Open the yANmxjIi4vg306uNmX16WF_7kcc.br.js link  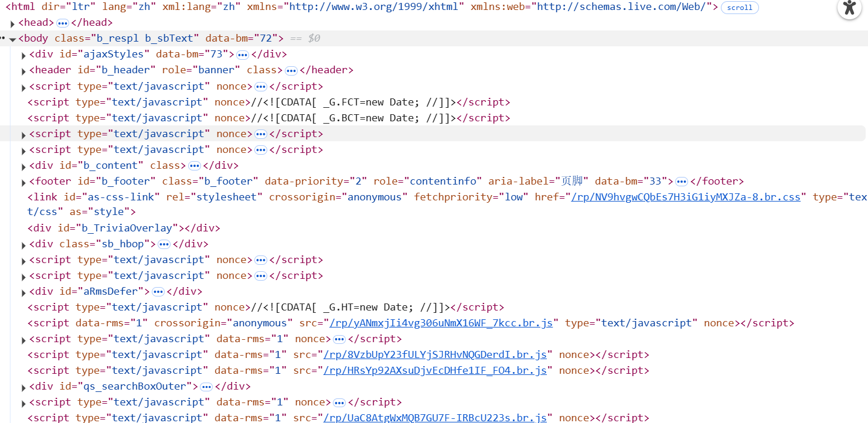pyautogui.click(x=441, y=323)
